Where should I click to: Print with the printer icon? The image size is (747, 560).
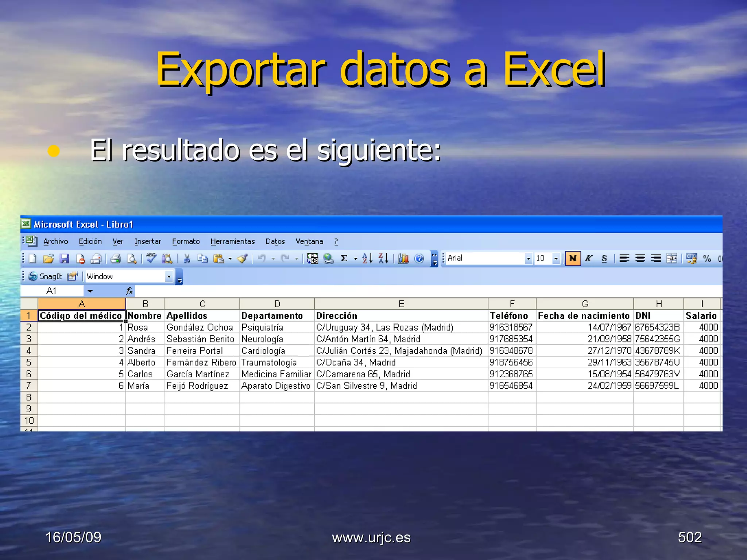coord(116,258)
